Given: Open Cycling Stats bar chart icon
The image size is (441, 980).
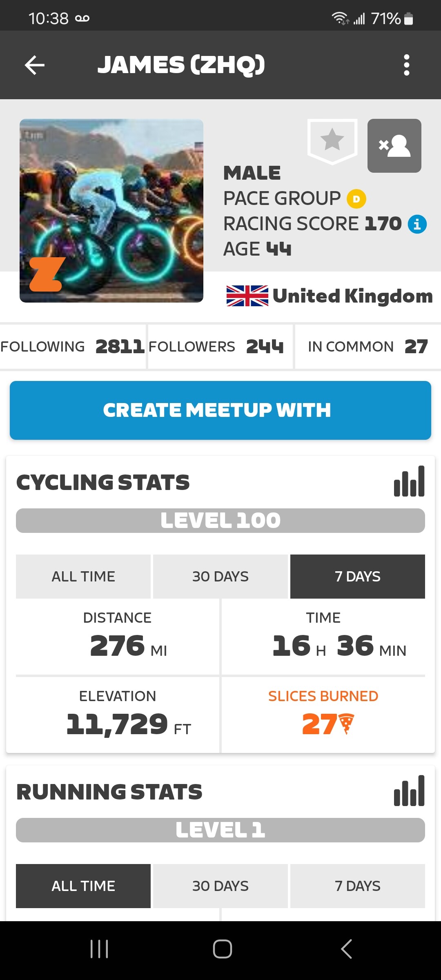Looking at the screenshot, I should pyautogui.click(x=409, y=481).
